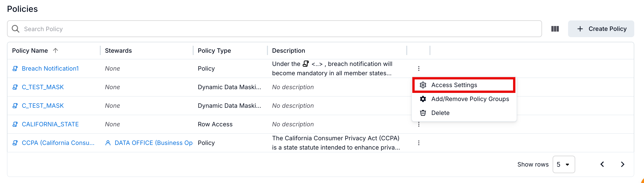Click the user icon next to DATA OFFICE

(108, 143)
